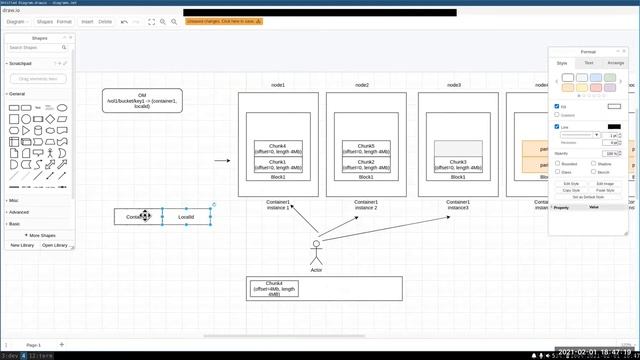Edit Scratchpad pencil icon
Screen dimensions: 640x360
(65, 64)
